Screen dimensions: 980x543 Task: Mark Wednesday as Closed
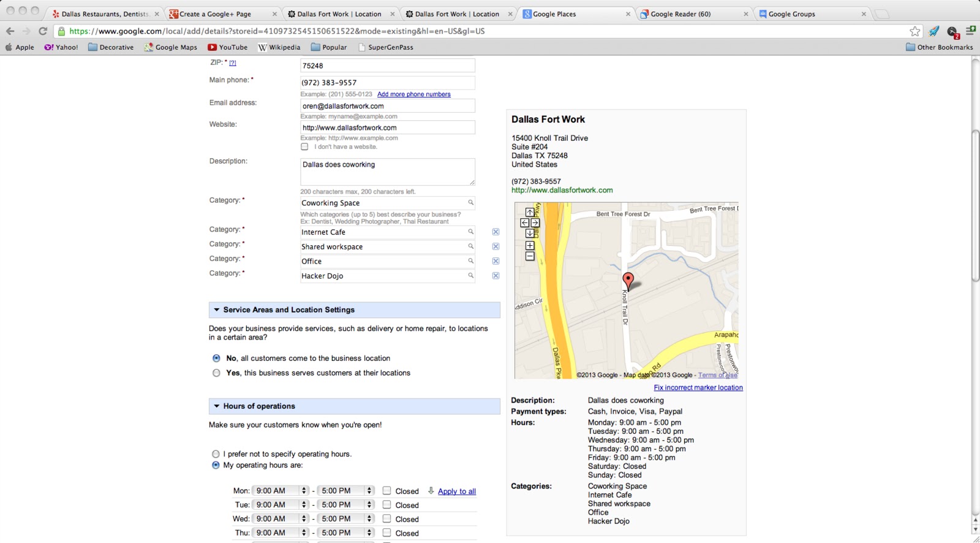(387, 519)
